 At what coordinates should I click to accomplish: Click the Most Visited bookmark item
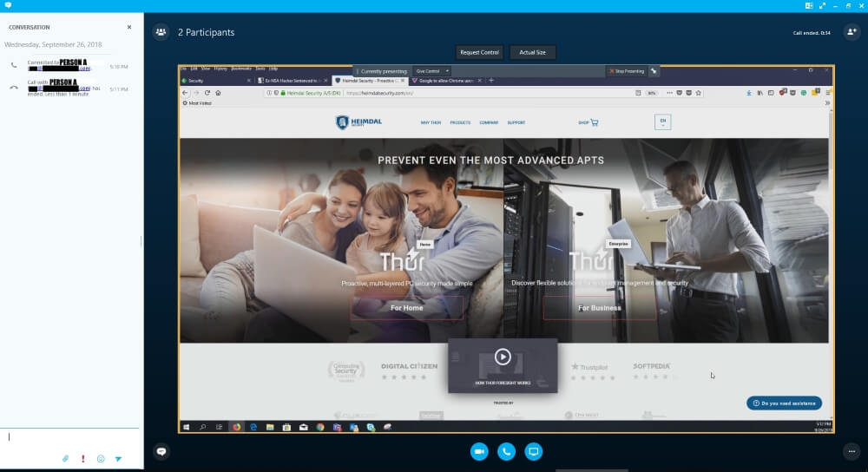(x=198, y=103)
